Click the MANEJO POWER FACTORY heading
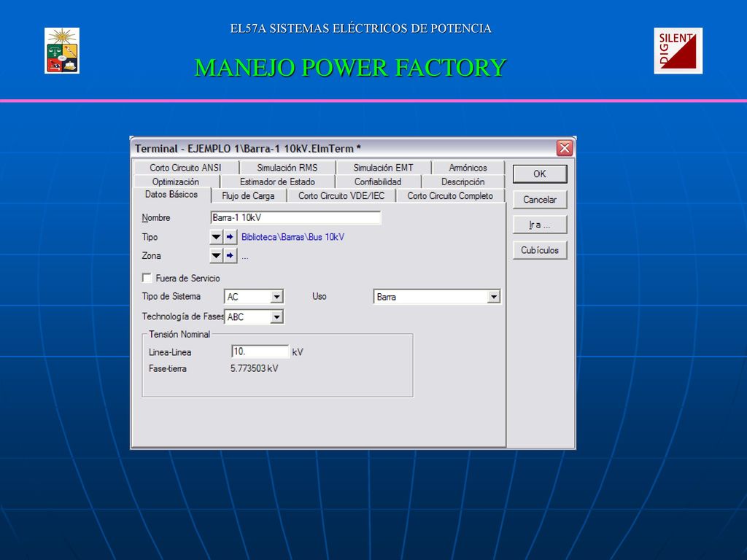This screenshot has width=747, height=560. (350, 68)
